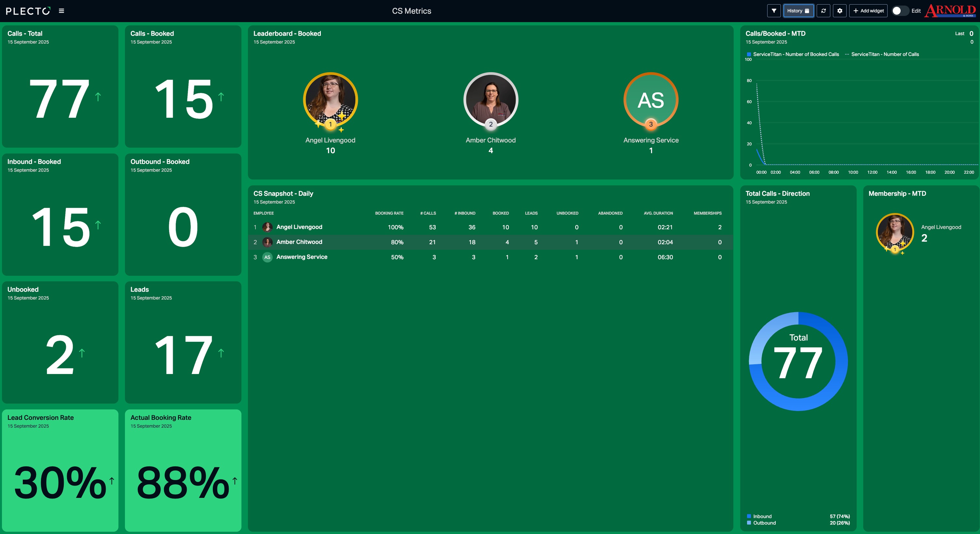The image size is (980, 534).
Task: Select the Answering Service AS avatar
Action: tap(651, 100)
